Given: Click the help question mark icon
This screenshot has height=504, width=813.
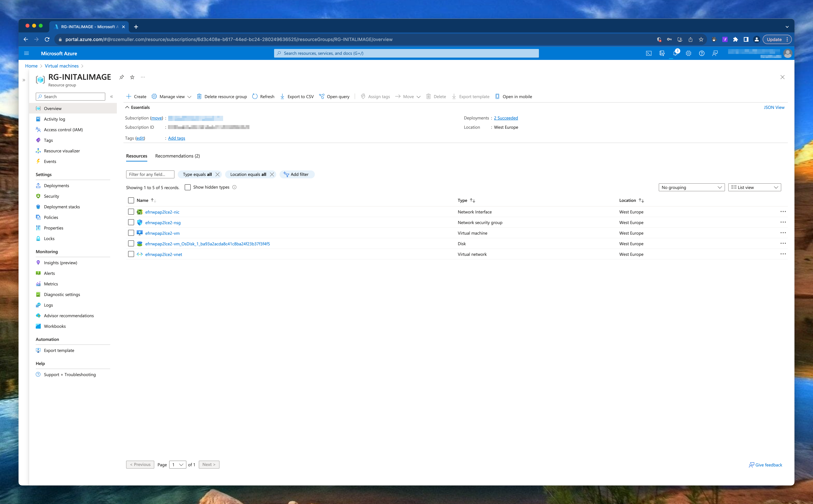Looking at the screenshot, I should (x=701, y=53).
